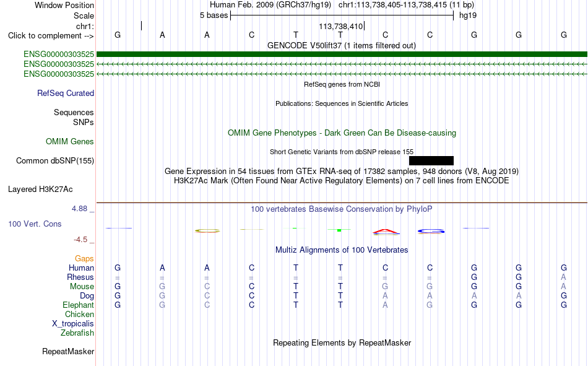
Task: Select the Elephant species label
Action: (x=78, y=305)
